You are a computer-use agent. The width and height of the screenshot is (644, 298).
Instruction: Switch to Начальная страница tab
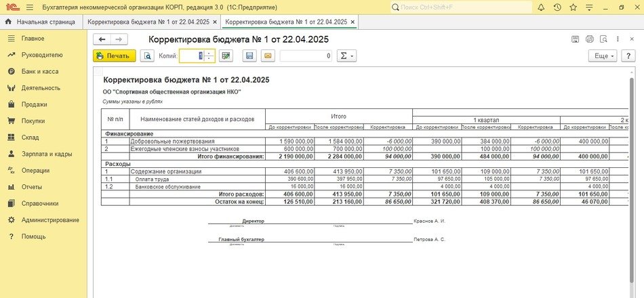[x=39, y=22]
